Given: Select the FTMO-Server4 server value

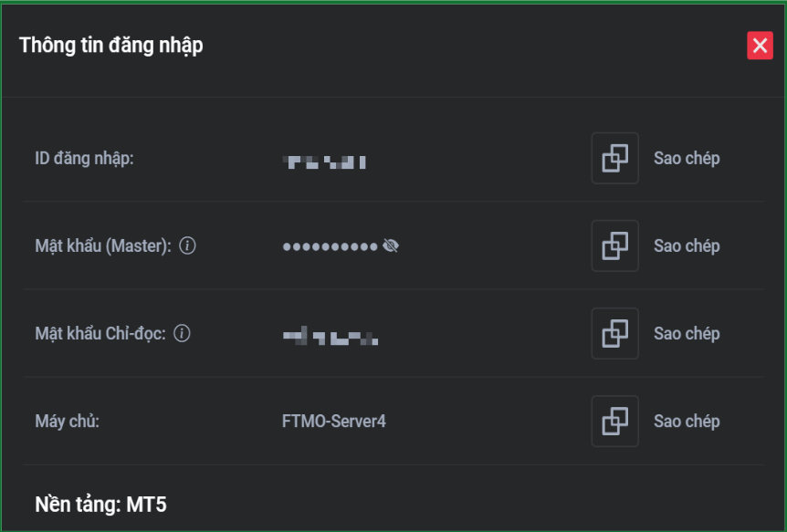Looking at the screenshot, I should coord(334,422).
